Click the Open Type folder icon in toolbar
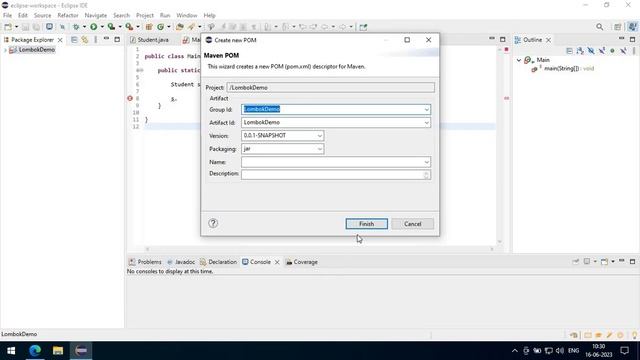This screenshot has height=360, width=640. (x=180, y=27)
